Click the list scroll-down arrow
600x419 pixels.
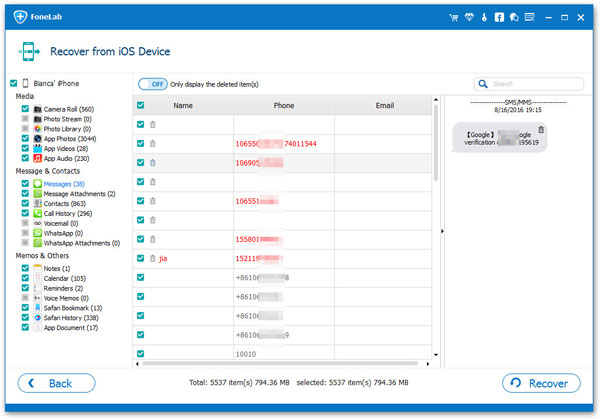pos(435,355)
